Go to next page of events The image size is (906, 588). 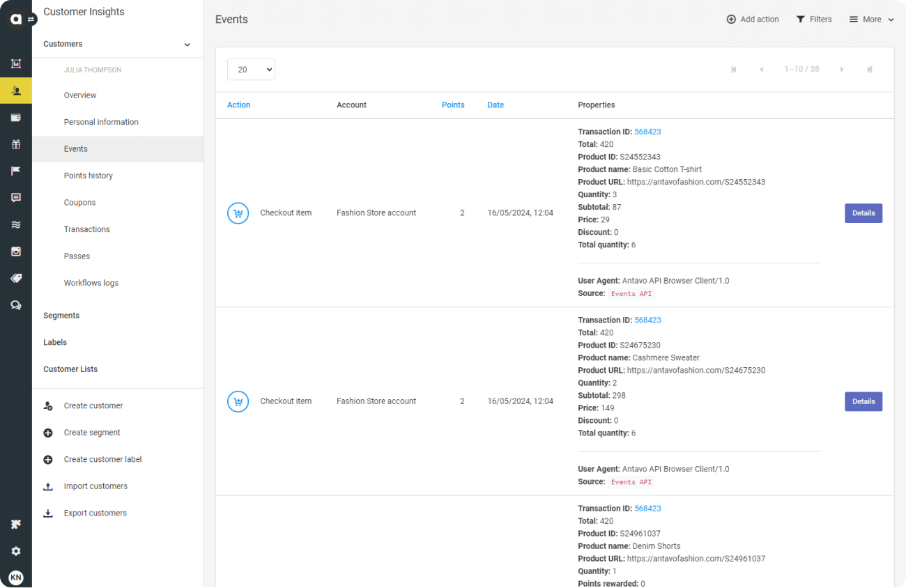842,69
